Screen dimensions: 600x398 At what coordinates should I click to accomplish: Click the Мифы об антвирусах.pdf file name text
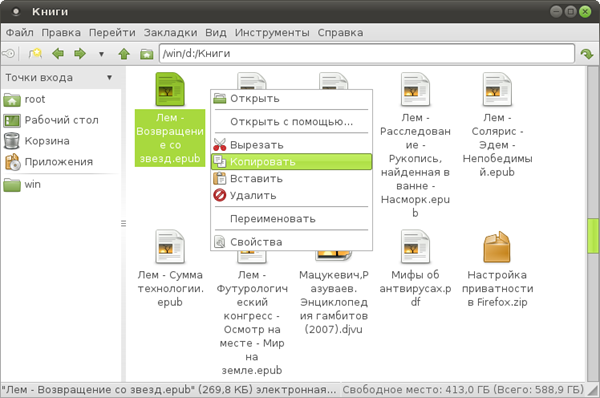click(416, 289)
